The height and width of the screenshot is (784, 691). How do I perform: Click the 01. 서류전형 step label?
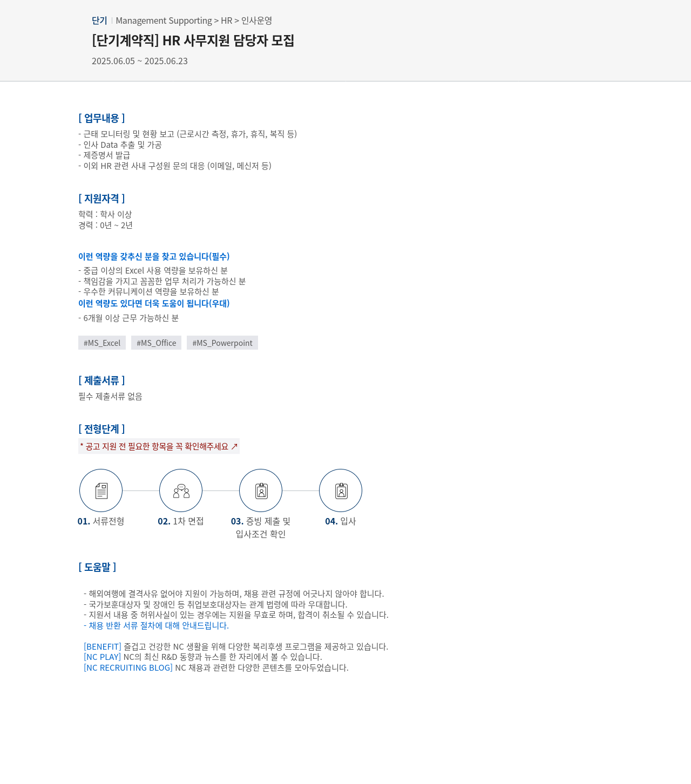[x=101, y=521]
